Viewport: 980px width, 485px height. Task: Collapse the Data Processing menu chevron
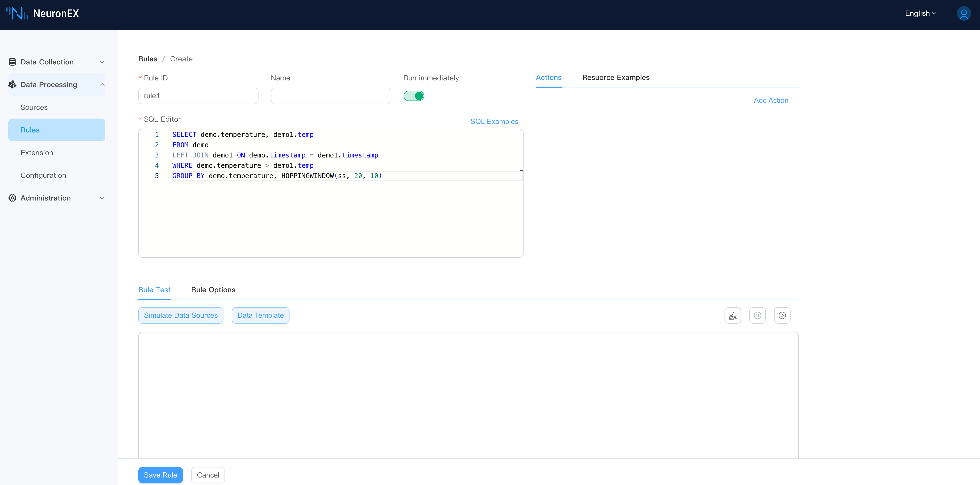(102, 84)
